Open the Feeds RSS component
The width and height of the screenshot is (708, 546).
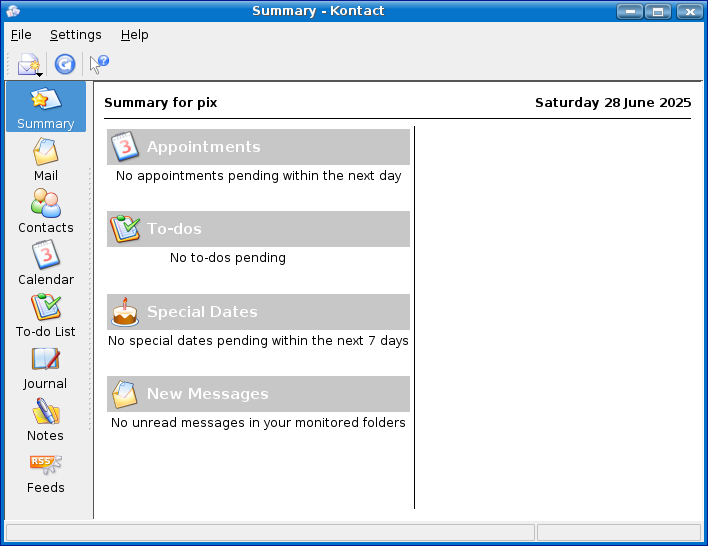point(46,472)
